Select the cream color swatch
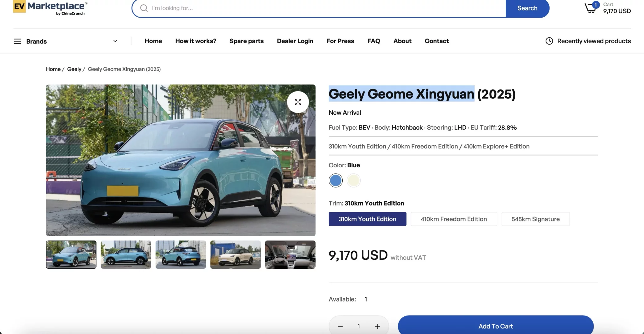 (353, 180)
